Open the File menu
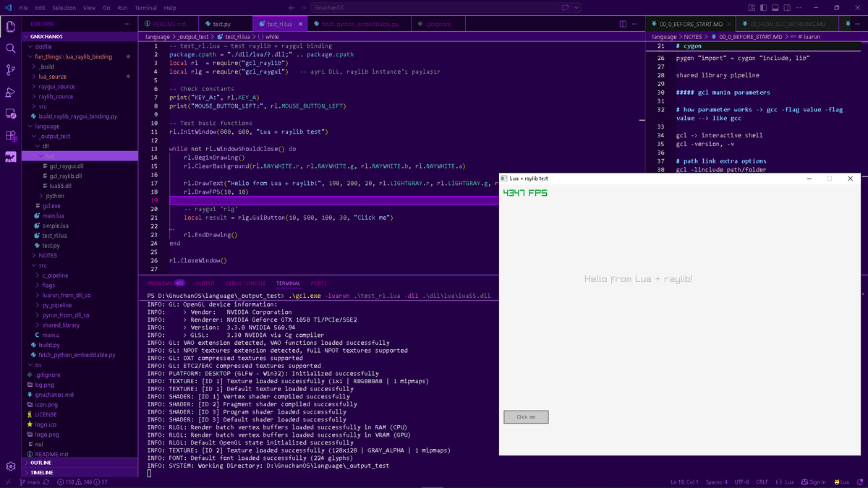This screenshot has width=868, height=488. pos(24,7)
